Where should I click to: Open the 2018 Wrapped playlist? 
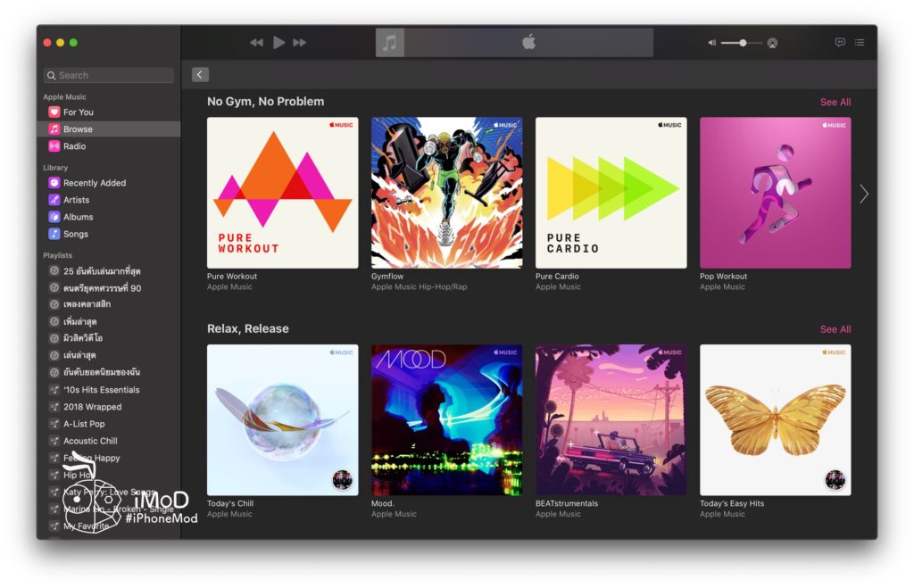click(93, 406)
